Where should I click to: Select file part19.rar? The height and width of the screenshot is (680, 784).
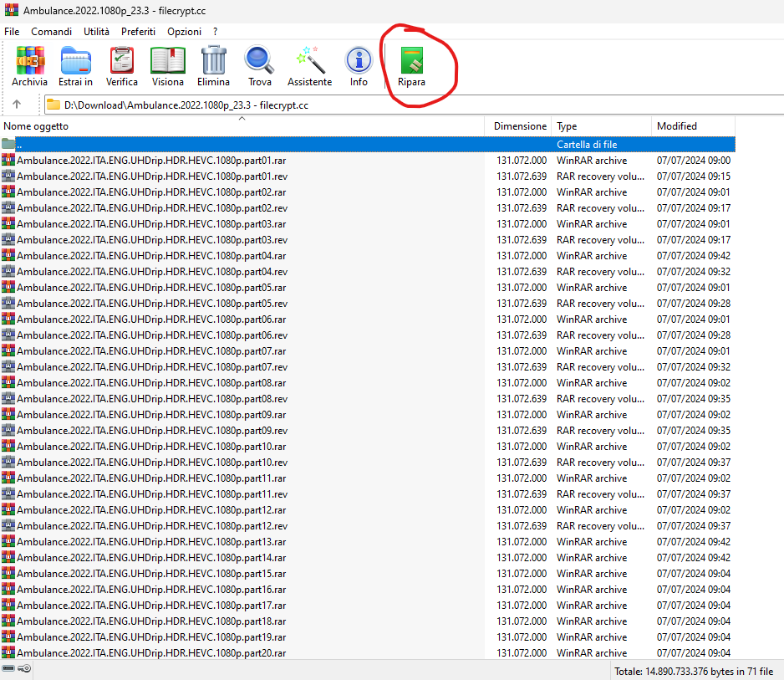pos(368,637)
